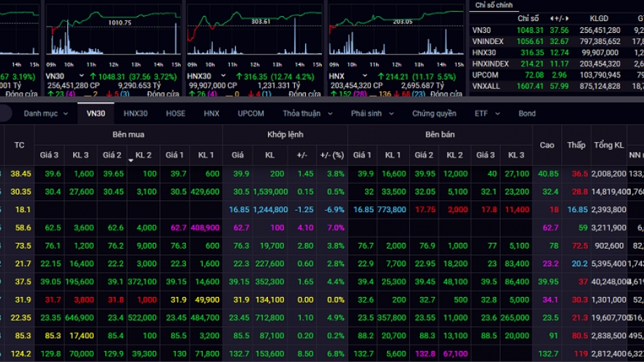The image size is (644, 362).
Task: Select HNXINDEX row in Chỉ số chính
Action: click(x=490, y=64)
